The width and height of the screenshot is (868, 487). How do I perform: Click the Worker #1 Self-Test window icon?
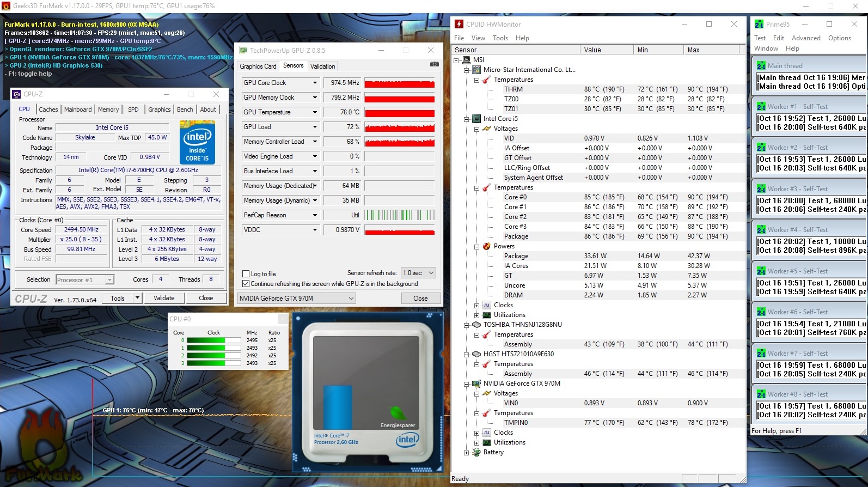(x=761, y=107)
